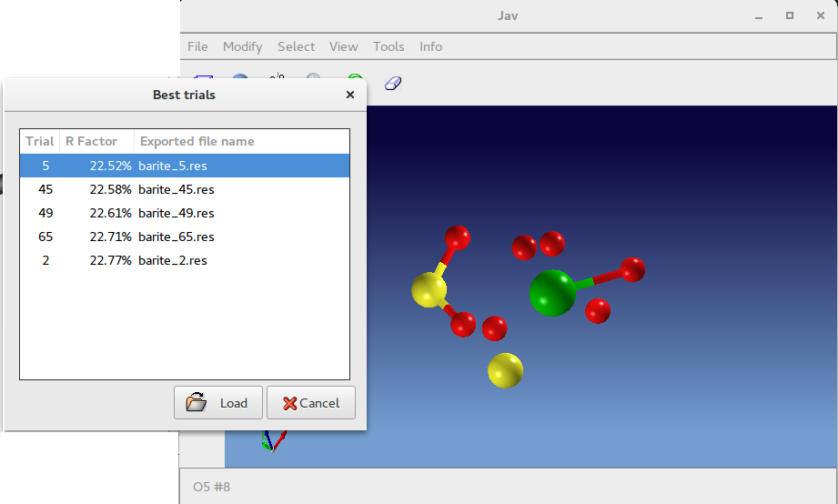Open the View menu
The image size is (838, 504).
click(343, 46)
